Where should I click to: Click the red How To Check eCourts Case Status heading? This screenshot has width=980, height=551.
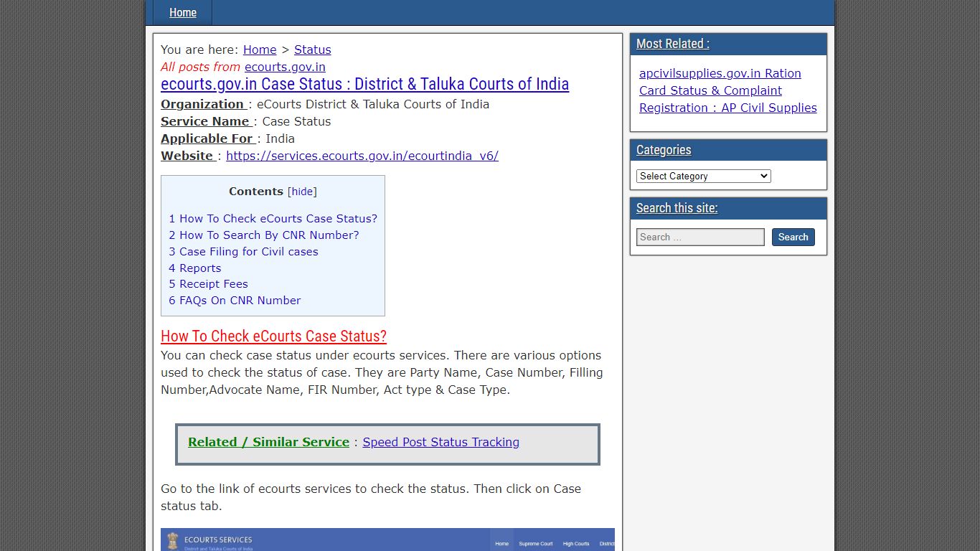tap(273, 336)
